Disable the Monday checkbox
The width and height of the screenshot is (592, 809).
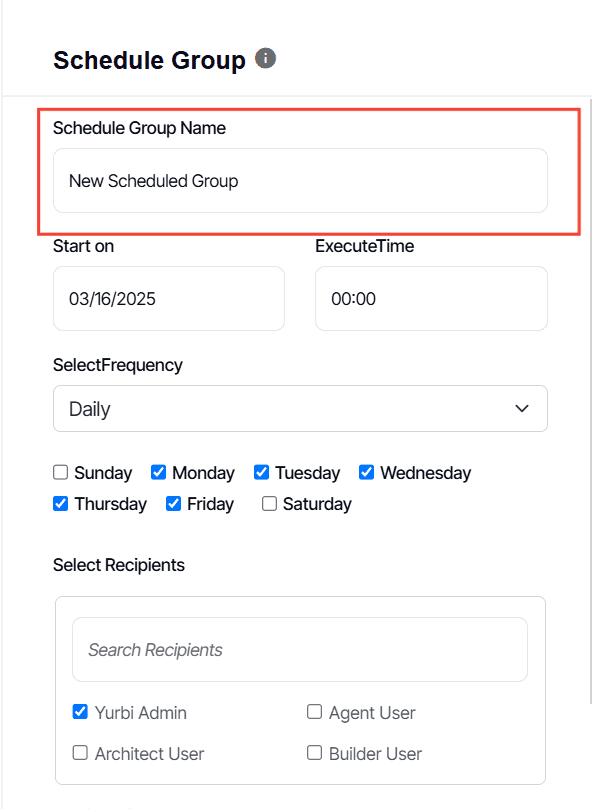(x=159, y=472)
